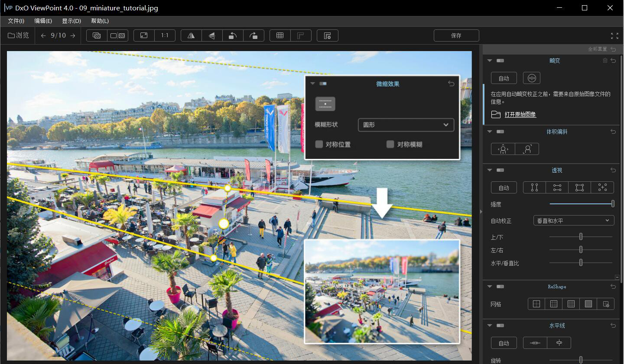Image resolution: width=624 pixels, height=364 pixels.
Task: Open the 自动校正 correction mode dropdown
Action: [x=573, y=220]
